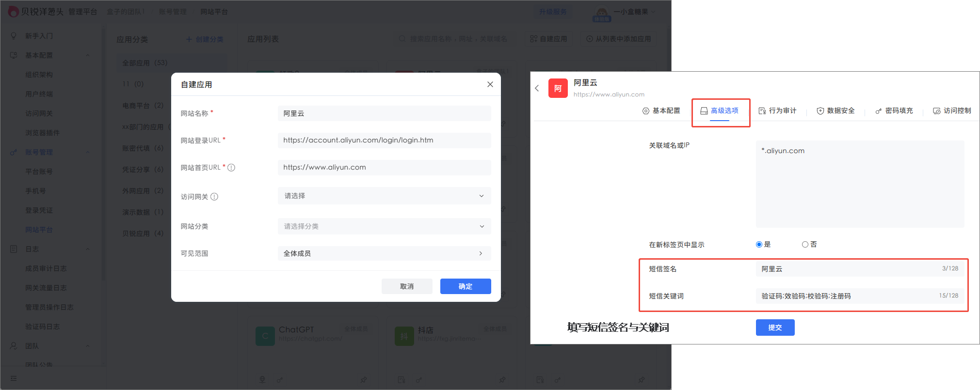Click info icon beside 网站首页URL
980x390 pixels.
231,168
